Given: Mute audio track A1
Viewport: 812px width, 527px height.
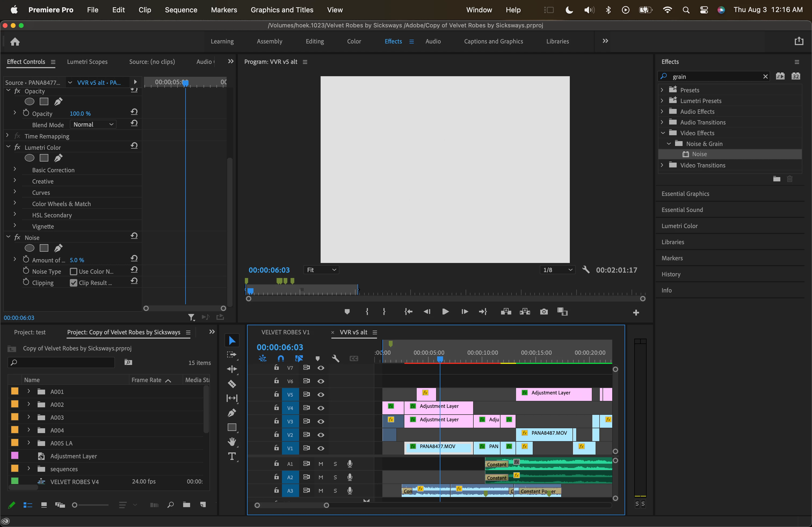Looking at the screenshot, I should tap(321, 464).
